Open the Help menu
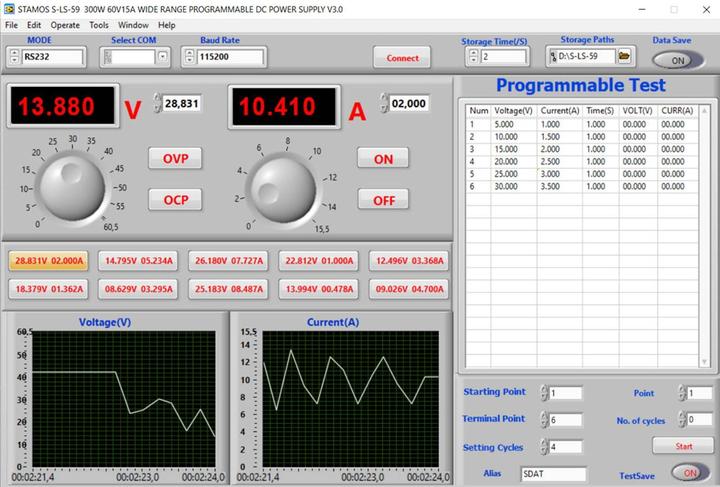This screenshot has width=720, height=487. (167, 25)
